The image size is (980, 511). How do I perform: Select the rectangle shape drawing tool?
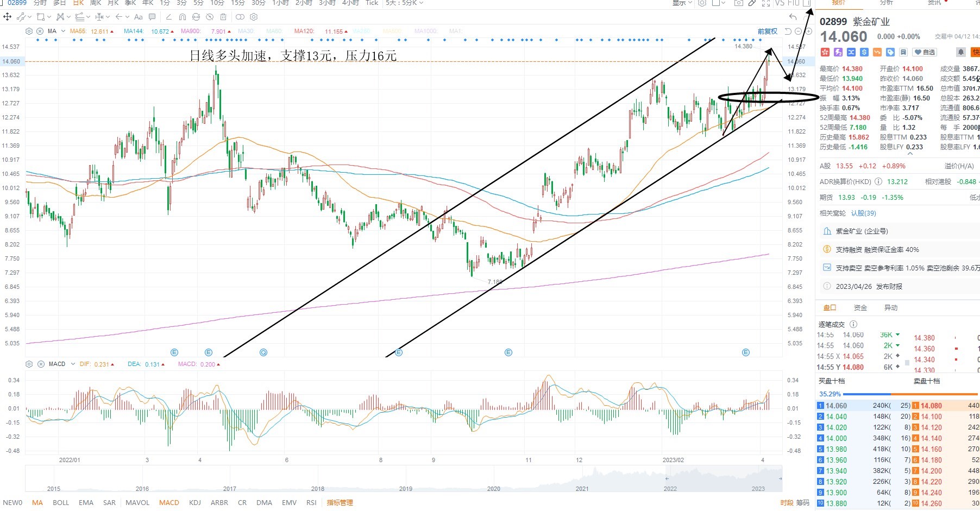[x=41, y=17]
